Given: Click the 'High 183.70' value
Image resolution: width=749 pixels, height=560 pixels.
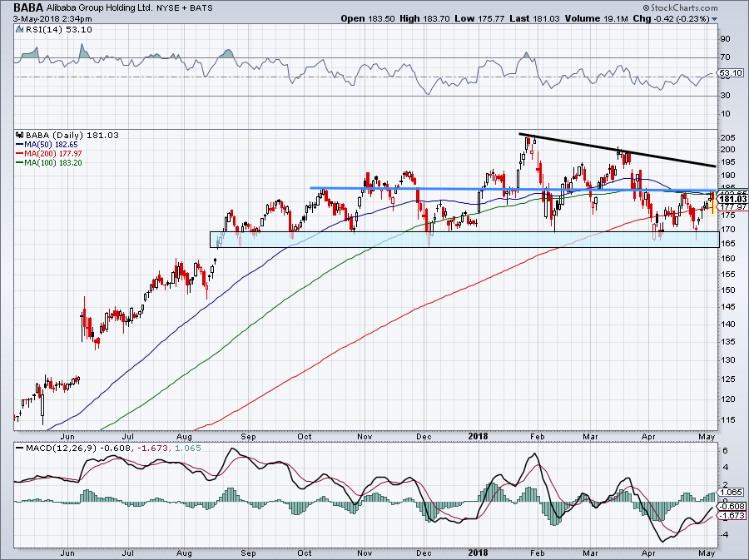Looking at the screenshot, I should 425,18.
